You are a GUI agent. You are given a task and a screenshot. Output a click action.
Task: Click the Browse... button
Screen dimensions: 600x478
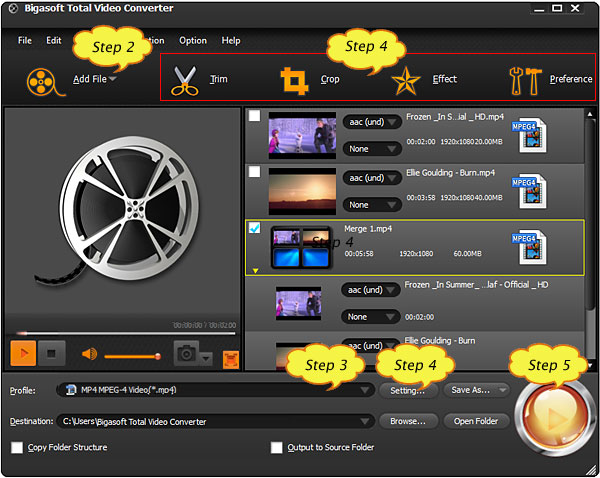click(408, 421)
